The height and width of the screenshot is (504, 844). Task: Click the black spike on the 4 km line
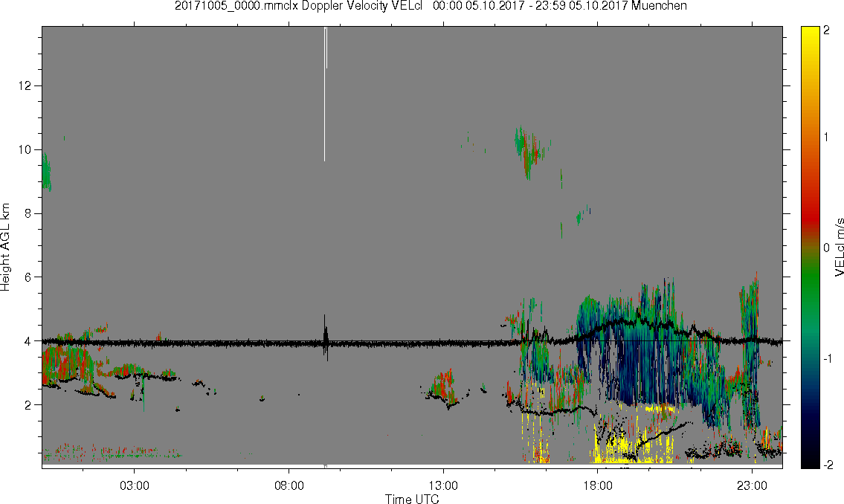(325, 337)
